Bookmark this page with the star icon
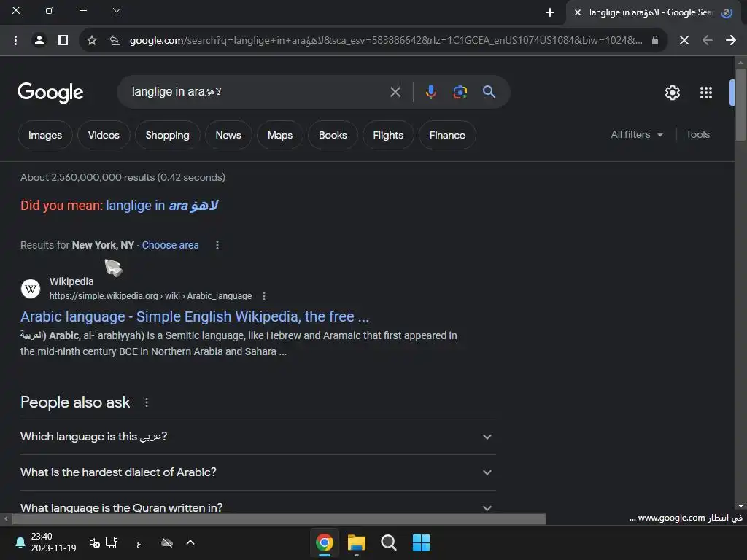The width and height of the screenshot is (747, 560). [x=92, y=41]
